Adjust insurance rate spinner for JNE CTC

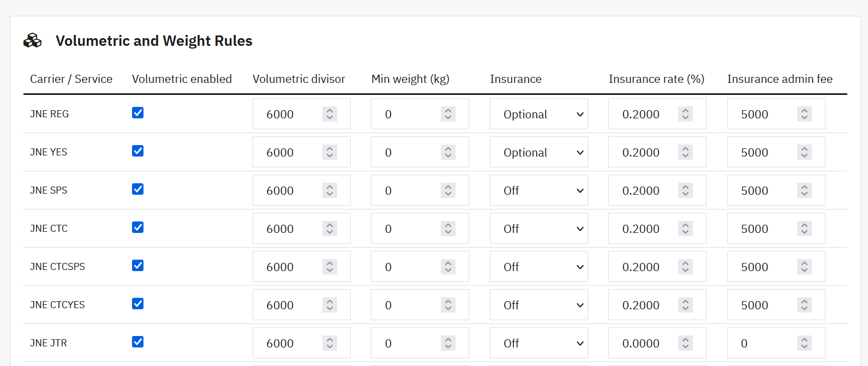(x=685, y=229)
